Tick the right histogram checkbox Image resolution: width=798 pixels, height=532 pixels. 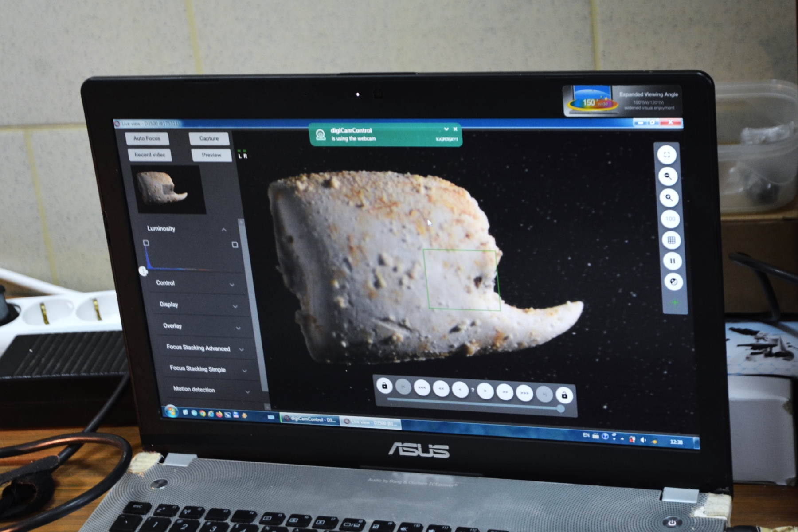click(235, 245)
